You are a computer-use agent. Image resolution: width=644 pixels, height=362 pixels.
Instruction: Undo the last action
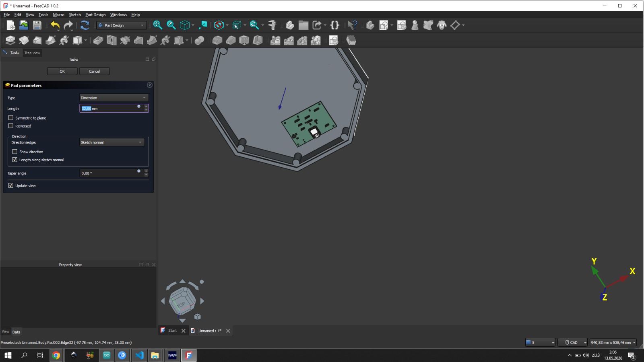pyautogui.click(x=55, y=25)
